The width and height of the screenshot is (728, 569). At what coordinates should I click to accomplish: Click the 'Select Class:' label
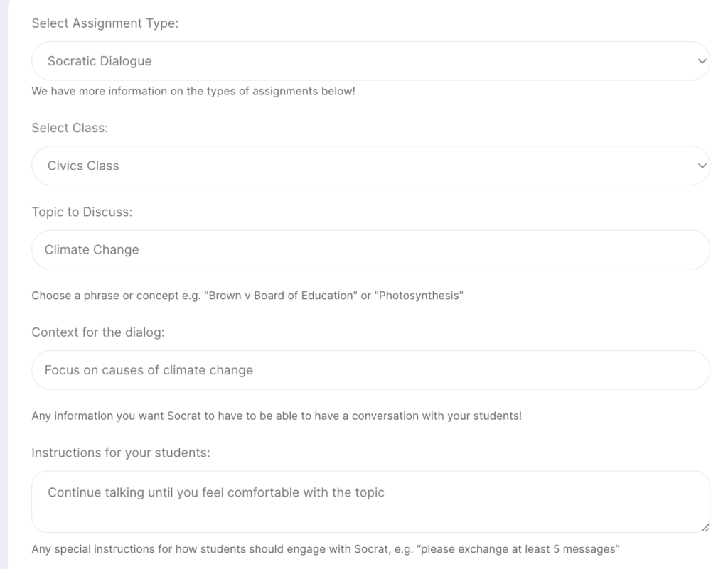click(70, 128)
